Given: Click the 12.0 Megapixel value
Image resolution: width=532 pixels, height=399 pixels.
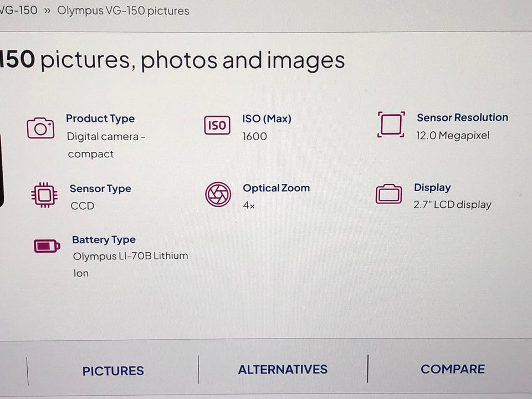Looking at the screenshot, I should tap(453, 136).
